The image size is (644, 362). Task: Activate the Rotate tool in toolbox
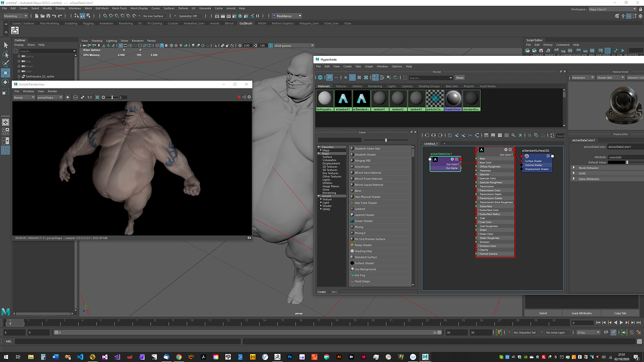point(5,82)
